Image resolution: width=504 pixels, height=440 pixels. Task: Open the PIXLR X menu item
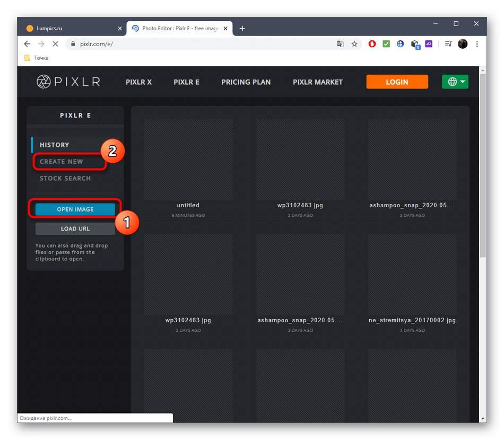(x=138, y=82)
